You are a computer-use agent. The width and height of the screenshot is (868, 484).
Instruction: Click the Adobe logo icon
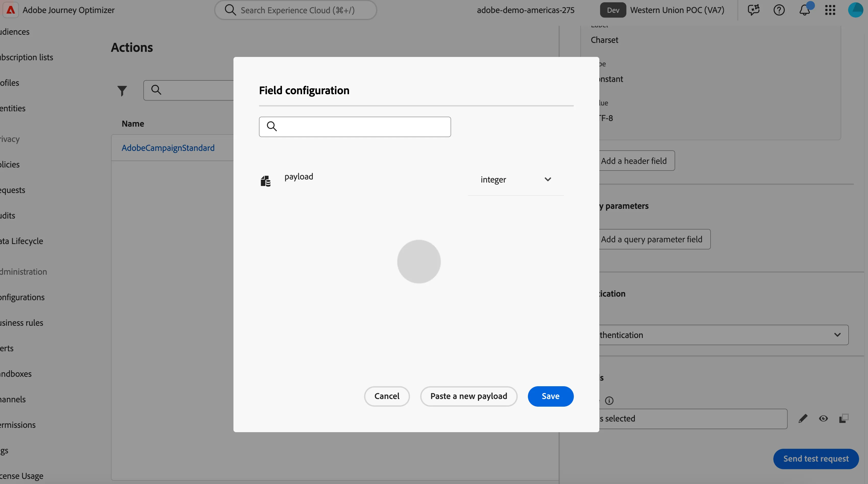click(x=10, y=10)
